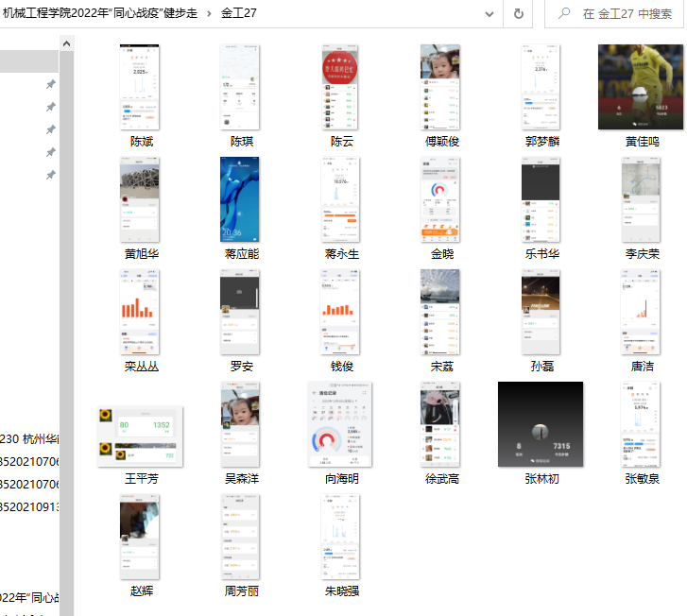
Task: Click the 金工27 breadcrumb segment
Action: (238, 14)
